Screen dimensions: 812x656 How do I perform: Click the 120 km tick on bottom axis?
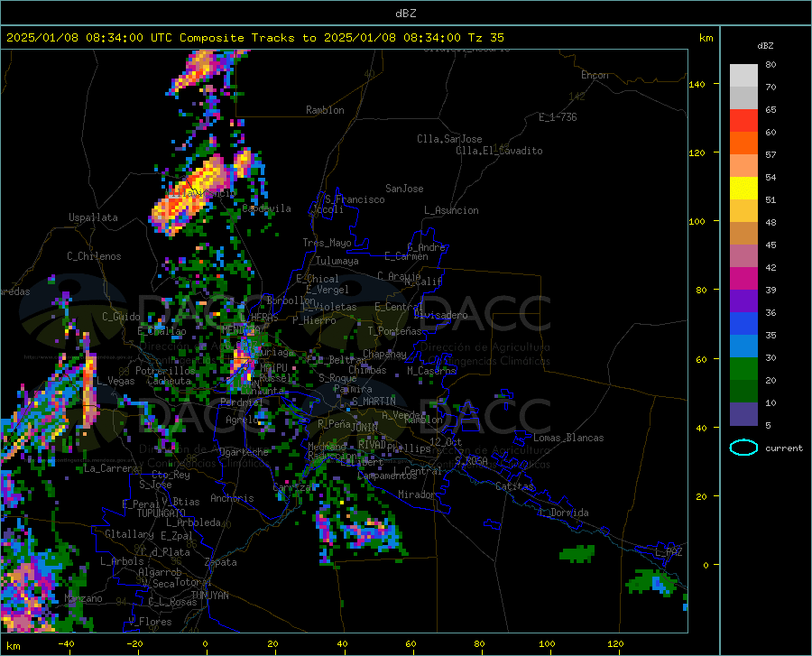(x=615, y=643)
